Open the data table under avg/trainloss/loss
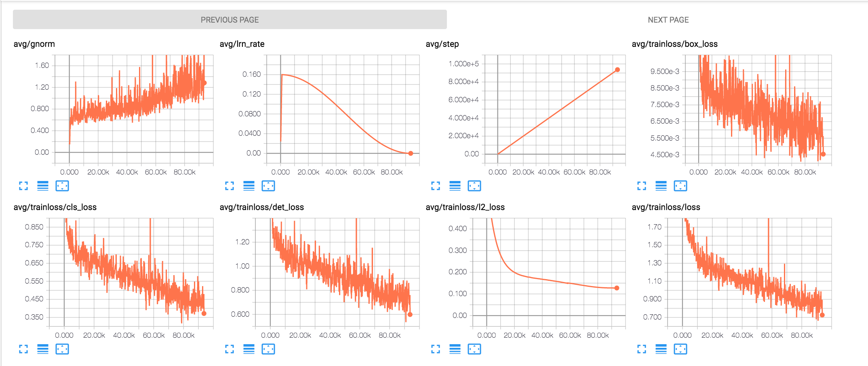 (x=661, y=349)
